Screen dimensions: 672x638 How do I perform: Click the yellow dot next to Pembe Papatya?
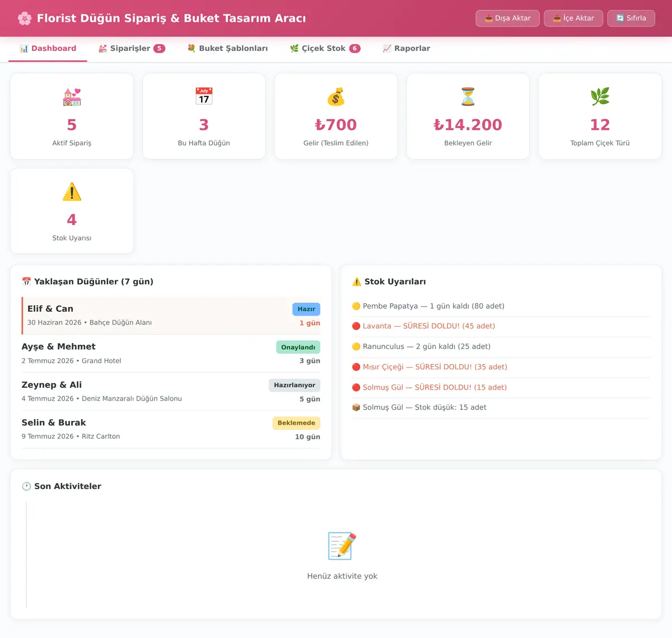pyautogui.click(x=356, y=306)
